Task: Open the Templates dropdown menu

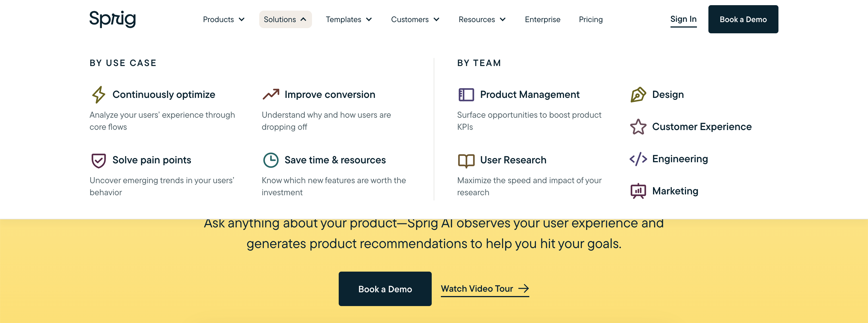Action: pyautogui.click(x=348, y=19)
